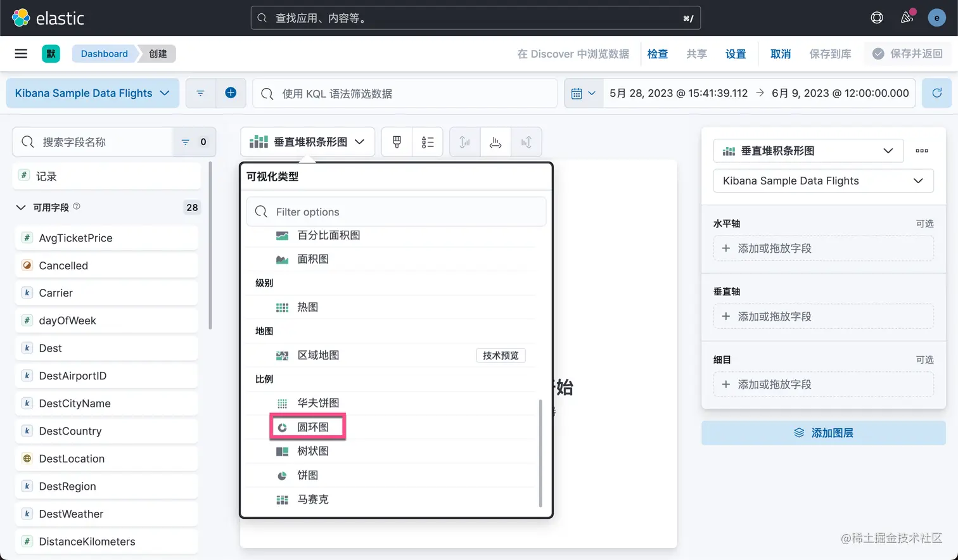Click the refresh query button
The image size is (958, 560).
(936, 93)
